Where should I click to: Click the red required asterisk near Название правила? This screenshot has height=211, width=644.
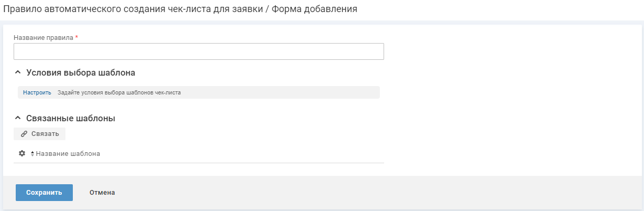(77, 38)
